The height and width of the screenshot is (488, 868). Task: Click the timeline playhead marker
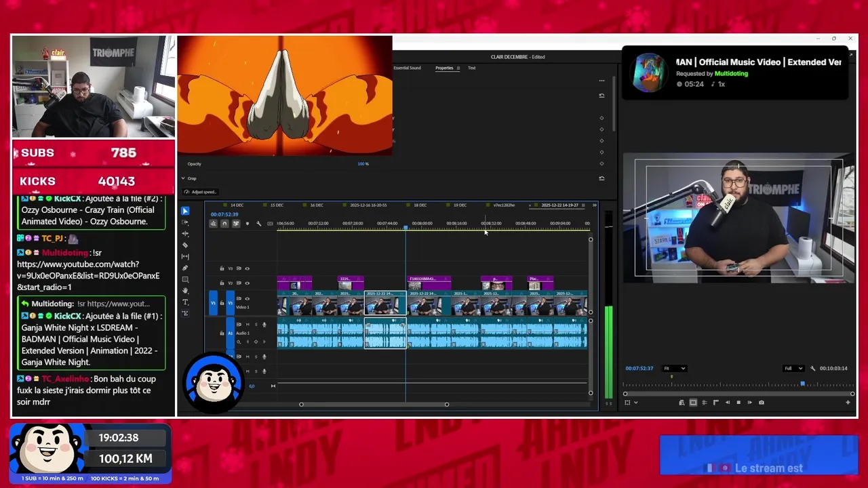coord(406,228)
